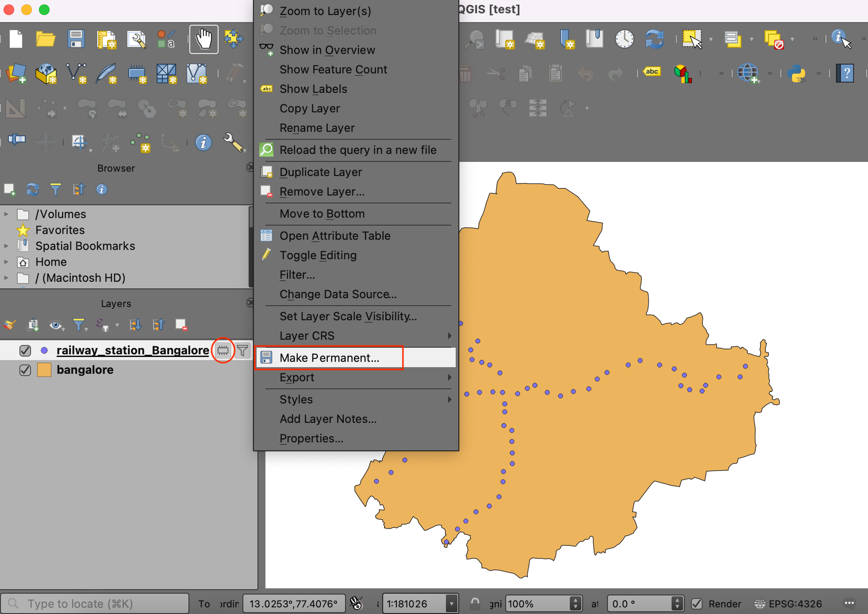This screenshot has width=868, height=614.
Task: Choose Zoom to Layer(s) from context menu
Action: 356,11
